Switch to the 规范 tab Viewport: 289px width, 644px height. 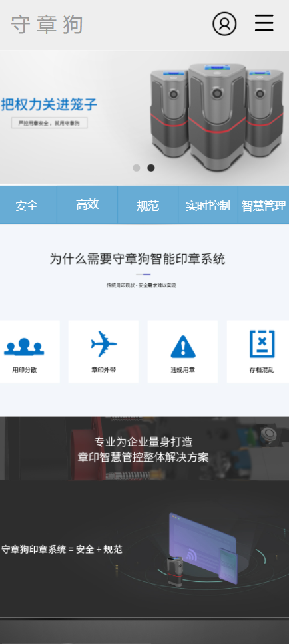pos(148,205)
